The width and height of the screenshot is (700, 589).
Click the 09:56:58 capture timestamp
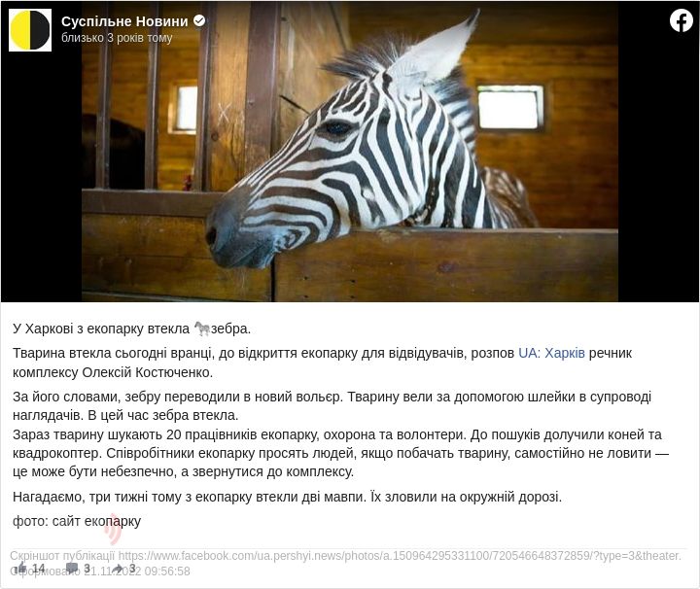tap(167, 572)
